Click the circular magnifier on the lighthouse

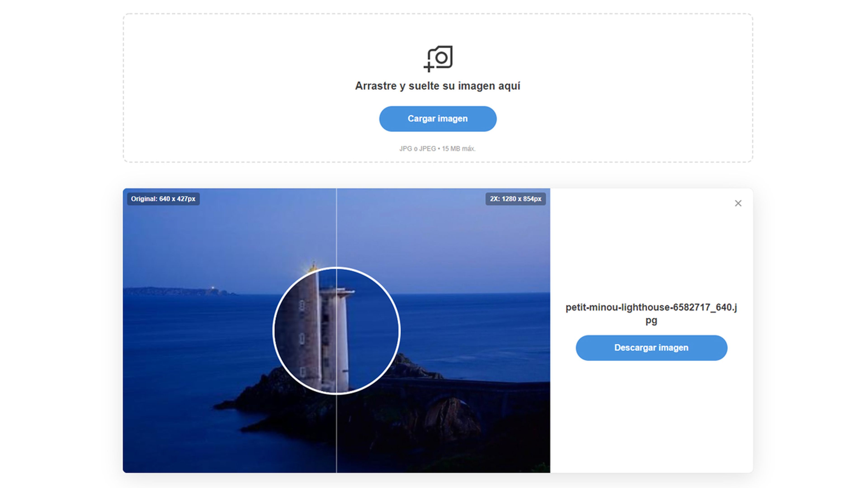(336, 331)
